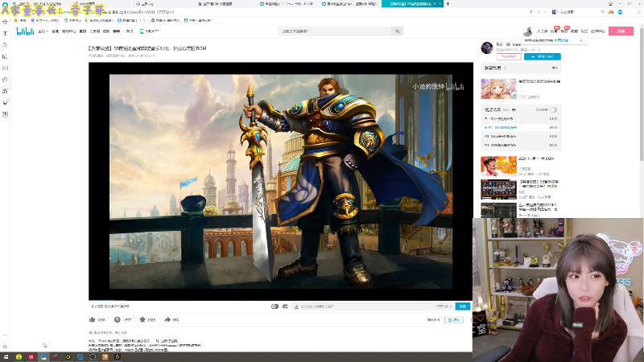This screenshot has height=362, width=644.
Task: Open orange app icon in taskbar
Action: (105, 357)
